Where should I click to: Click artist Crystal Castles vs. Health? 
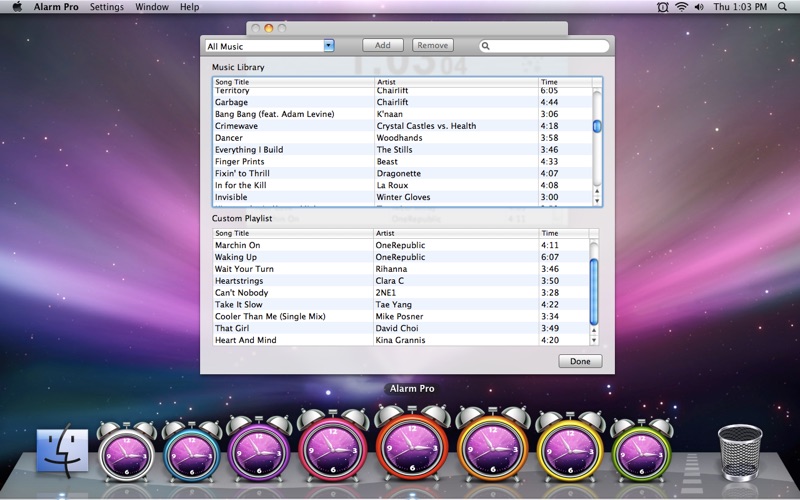point(426,126)
